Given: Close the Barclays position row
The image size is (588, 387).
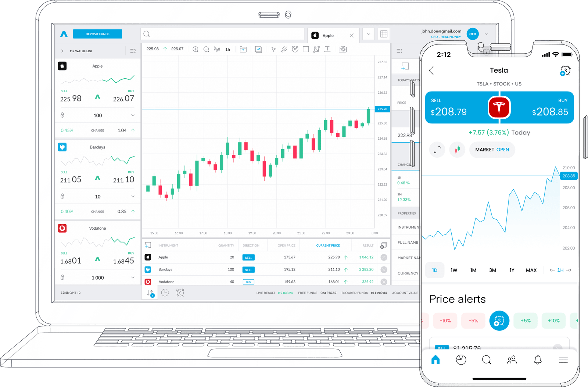Looking at the screenshot, I should 384,269.
